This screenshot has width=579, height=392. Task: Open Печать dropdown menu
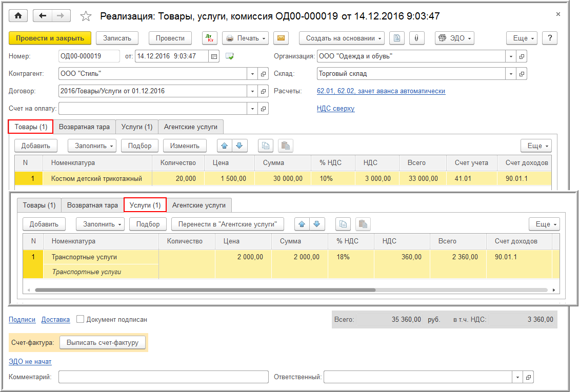[x=245, y=38]
